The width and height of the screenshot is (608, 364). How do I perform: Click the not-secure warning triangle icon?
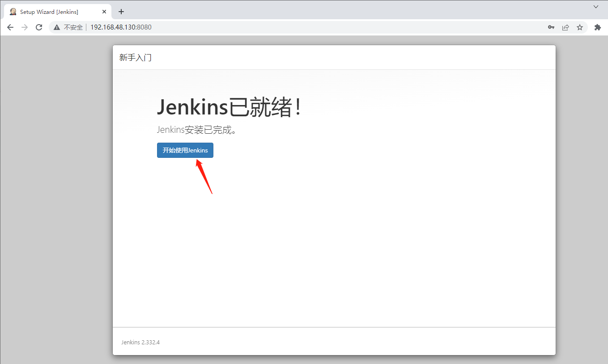[57, 27]
